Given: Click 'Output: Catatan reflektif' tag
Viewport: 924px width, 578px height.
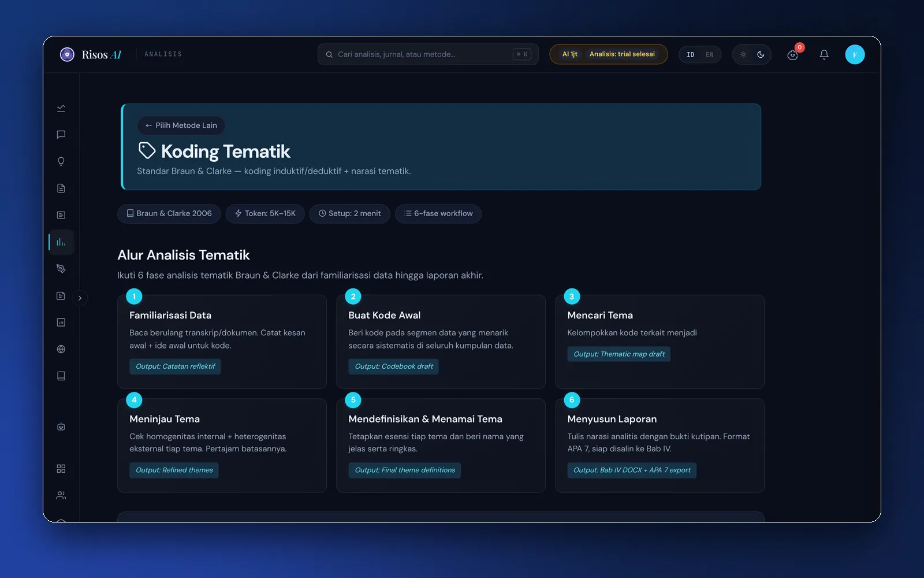Looking at the screenshot, I should [x=175, y=366].
